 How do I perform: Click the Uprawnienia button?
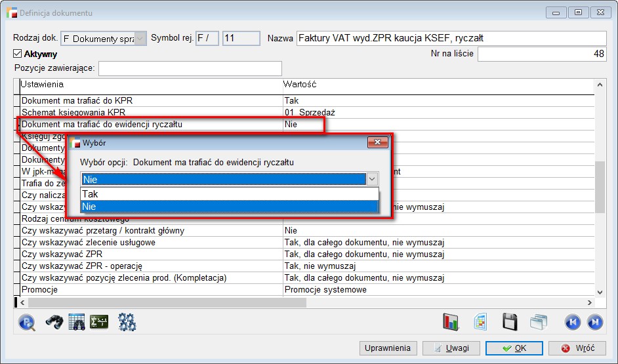[x=388, y=348]
